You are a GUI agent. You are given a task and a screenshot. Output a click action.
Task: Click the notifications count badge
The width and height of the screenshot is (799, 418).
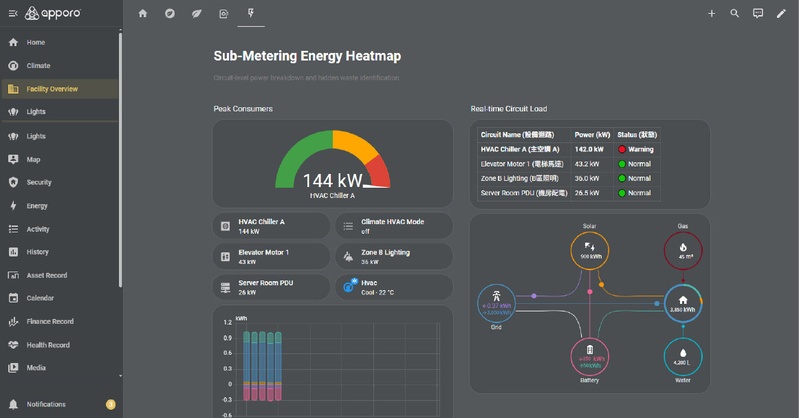[x=111, y=404]
